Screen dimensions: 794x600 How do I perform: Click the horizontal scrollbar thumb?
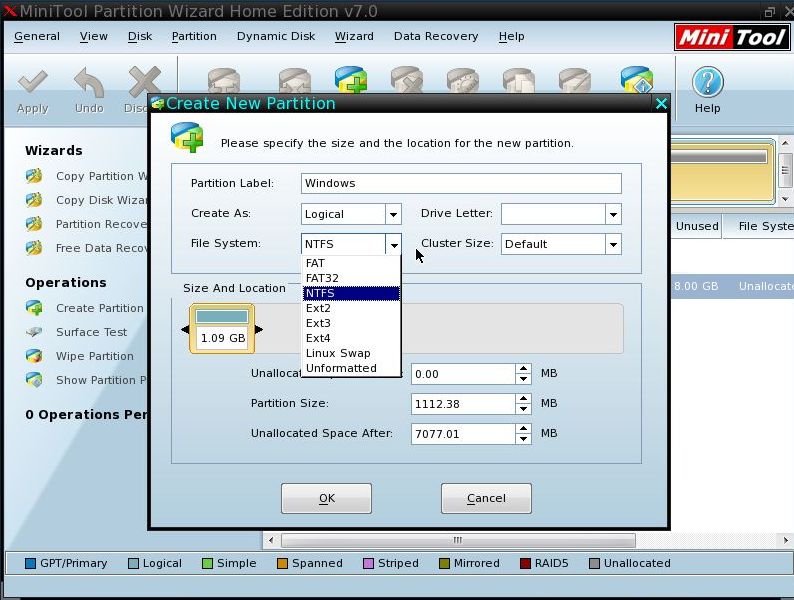(458, 540)
